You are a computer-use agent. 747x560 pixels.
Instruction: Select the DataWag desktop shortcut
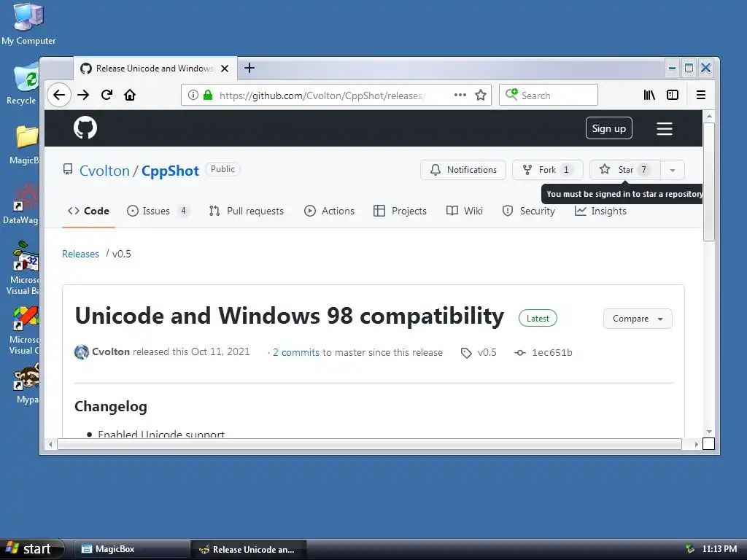pos(21,203)
